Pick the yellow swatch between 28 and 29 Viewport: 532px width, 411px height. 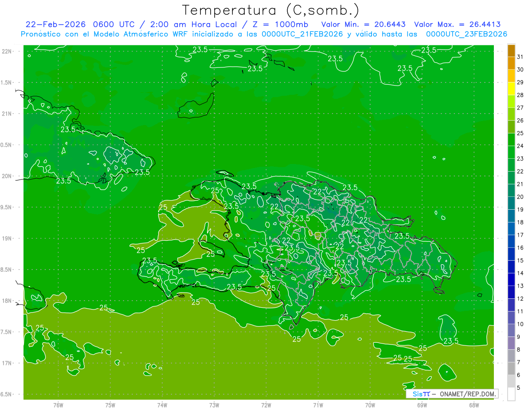pyautogui.click(x=511, y=89)
